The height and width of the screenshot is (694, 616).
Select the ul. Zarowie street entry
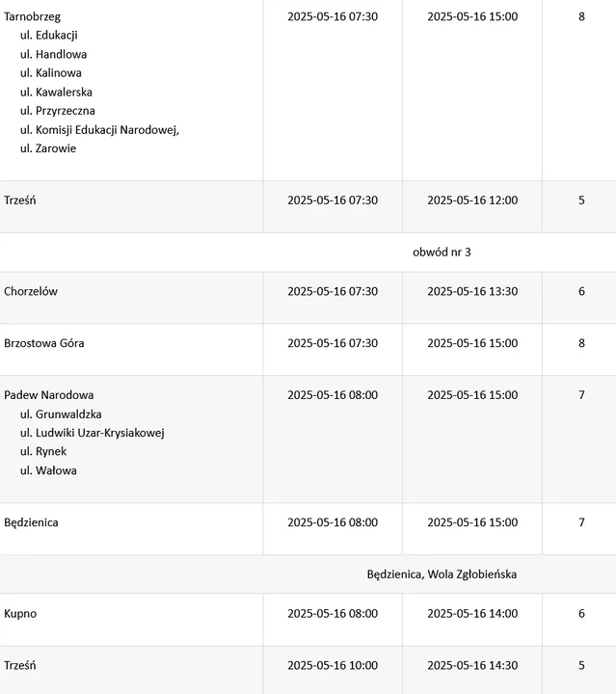coord(47,148)
